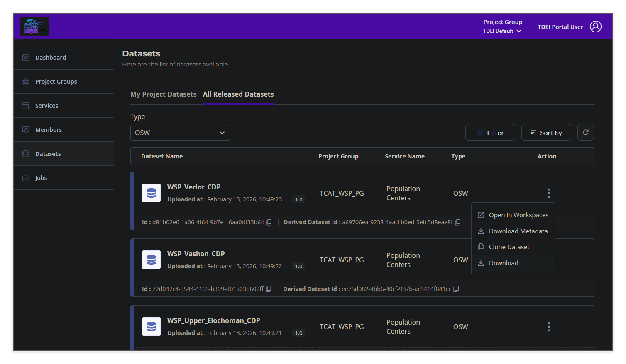Click the Datasets sidebar icon
This screenshot has width=626, height=364.
point(26,153)
